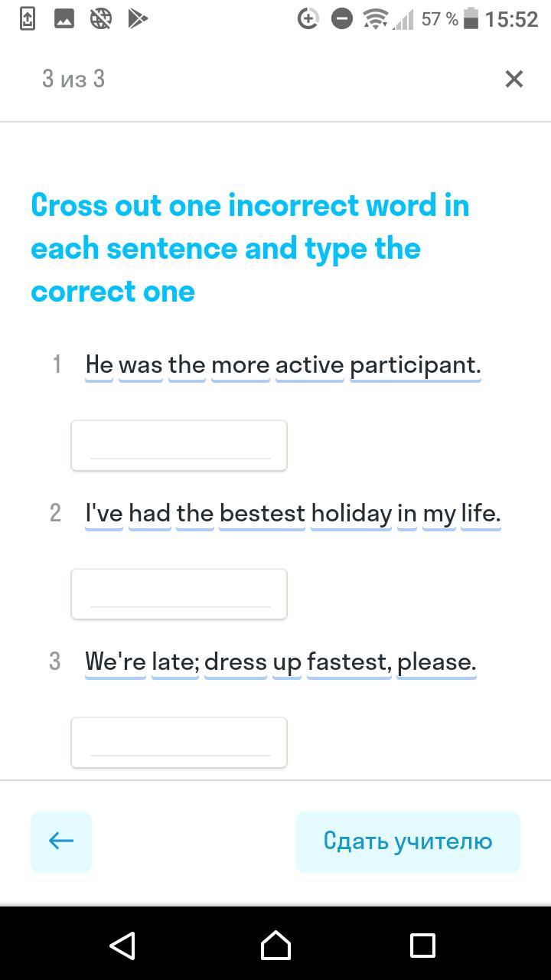This screenshot has width=551, height=980.
Task: Select the word "holiday" in sentence two
Action: tap(351, 514)
